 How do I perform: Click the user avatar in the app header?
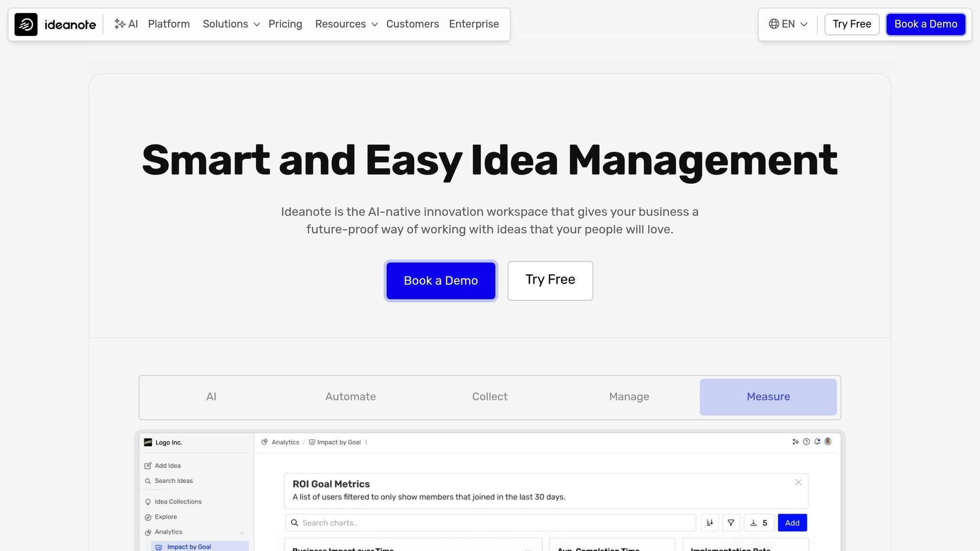click(x=828, y=441)
